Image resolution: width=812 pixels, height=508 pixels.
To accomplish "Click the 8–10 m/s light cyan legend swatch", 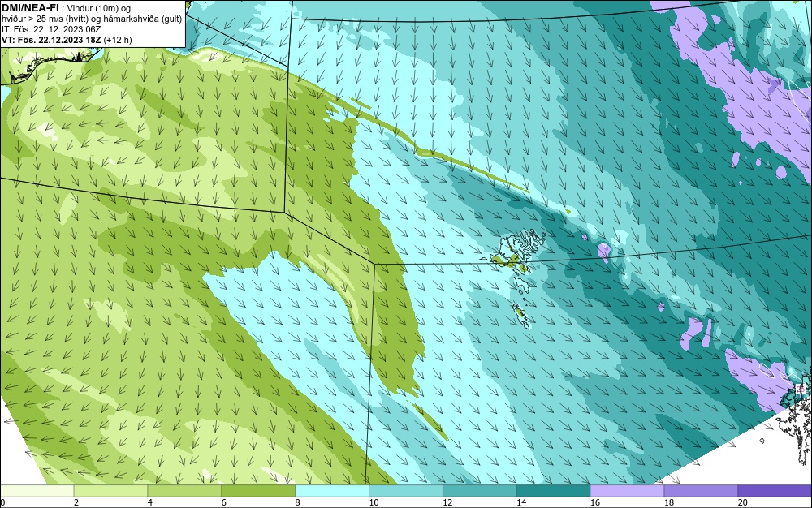I will tap(332, 490).
